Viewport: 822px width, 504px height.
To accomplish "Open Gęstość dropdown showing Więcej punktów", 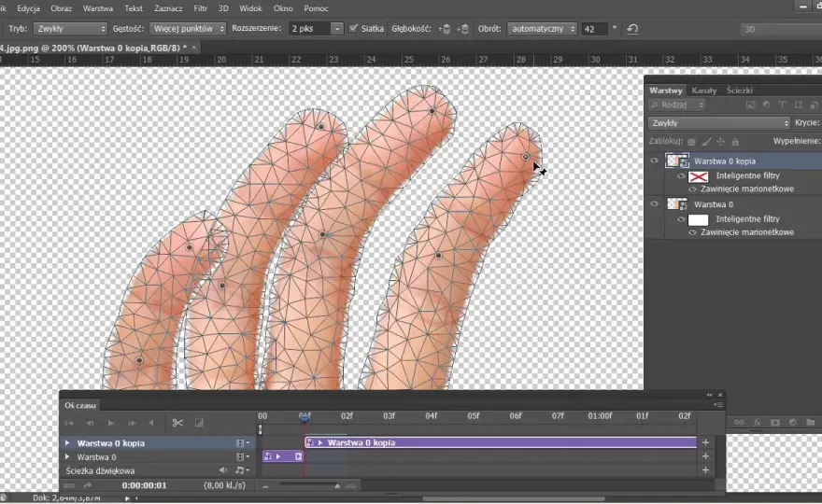I will pos(188,29).
